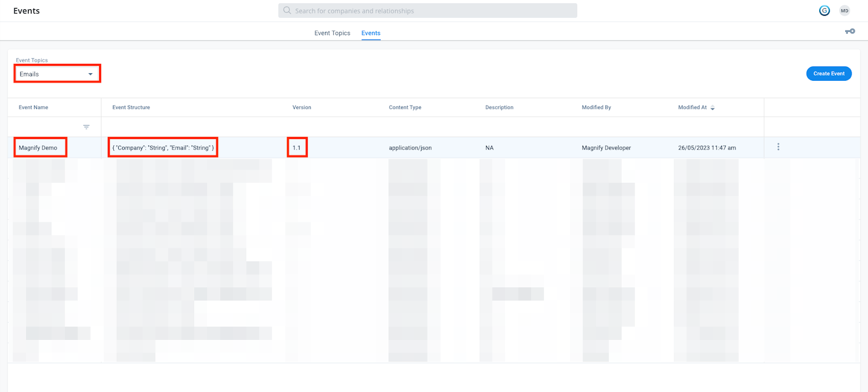Open the MD user avatar menu
Screen dimensions: 868x392
pos(844,11)
